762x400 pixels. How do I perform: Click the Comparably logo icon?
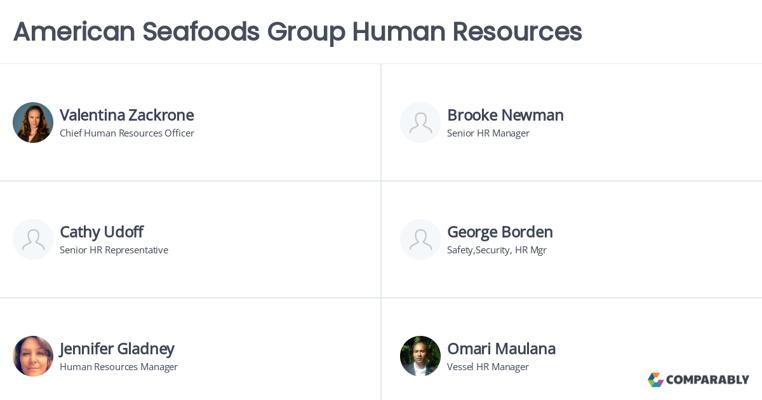pos(656,380)
